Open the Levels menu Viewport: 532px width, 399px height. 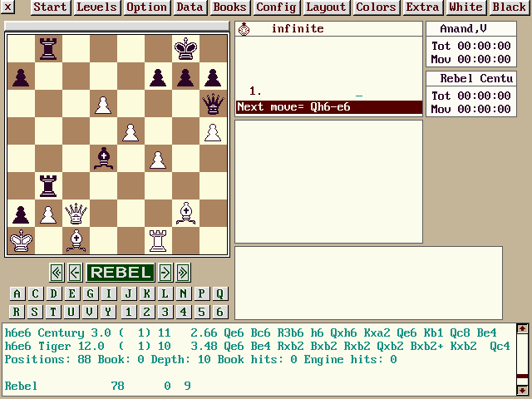click(96, 7)
